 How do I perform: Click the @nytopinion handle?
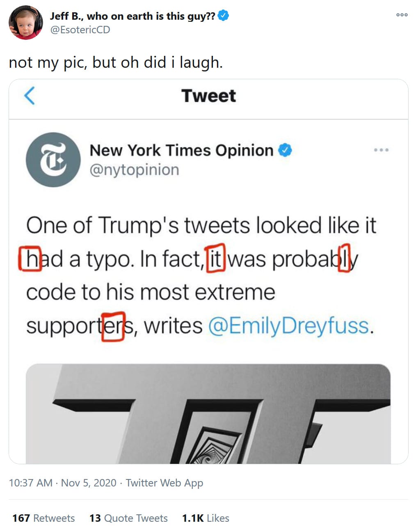pyautogui.click(x=134, y=170)
